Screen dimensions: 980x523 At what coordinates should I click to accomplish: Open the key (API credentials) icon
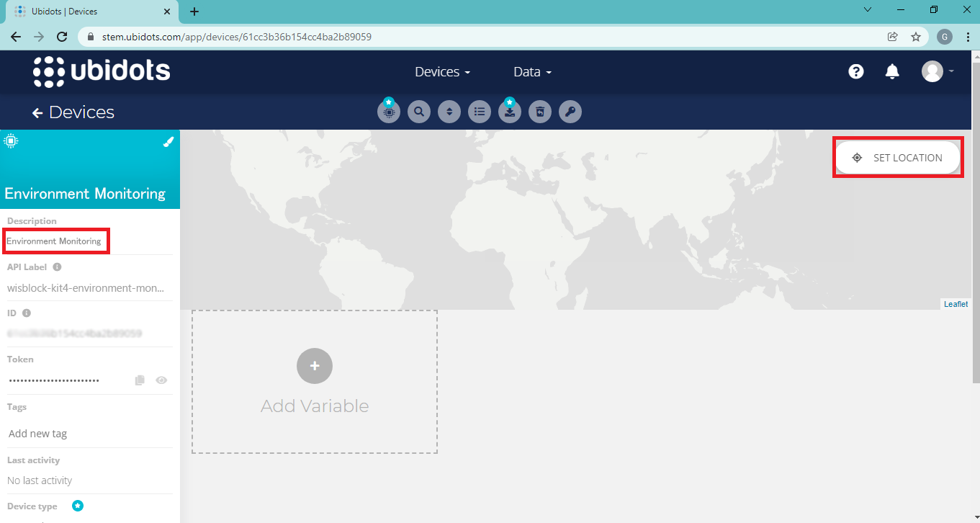coord(570,112)
